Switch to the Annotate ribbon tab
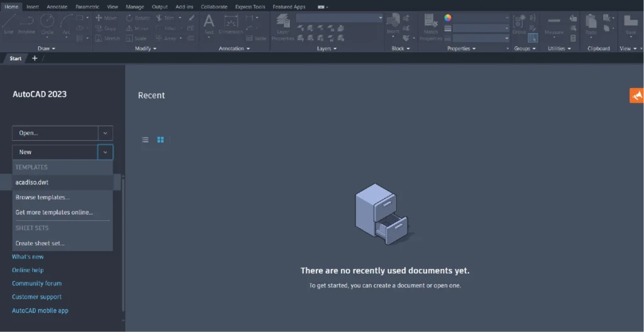 (57, 6)
